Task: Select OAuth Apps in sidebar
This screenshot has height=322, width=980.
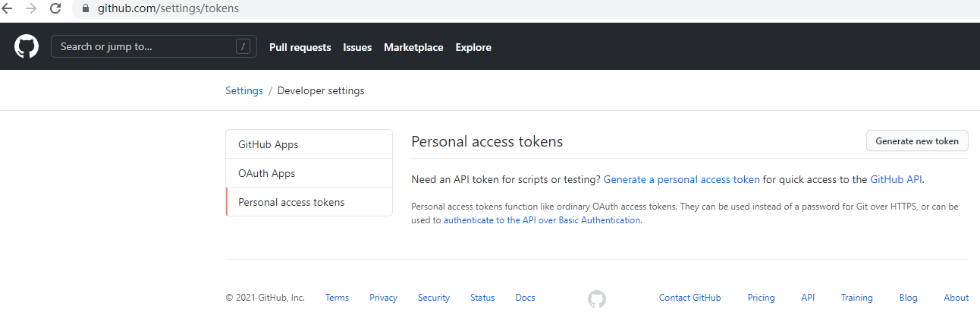Action: 309,173
